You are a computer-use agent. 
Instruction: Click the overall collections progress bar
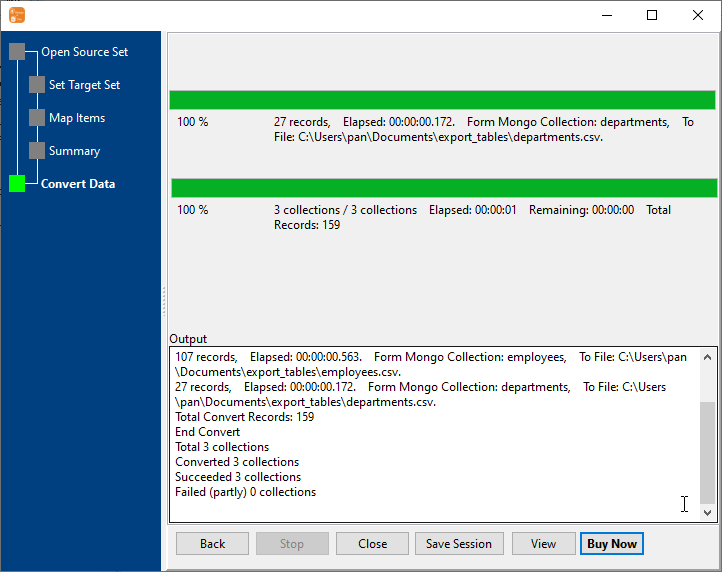(443, 188)
